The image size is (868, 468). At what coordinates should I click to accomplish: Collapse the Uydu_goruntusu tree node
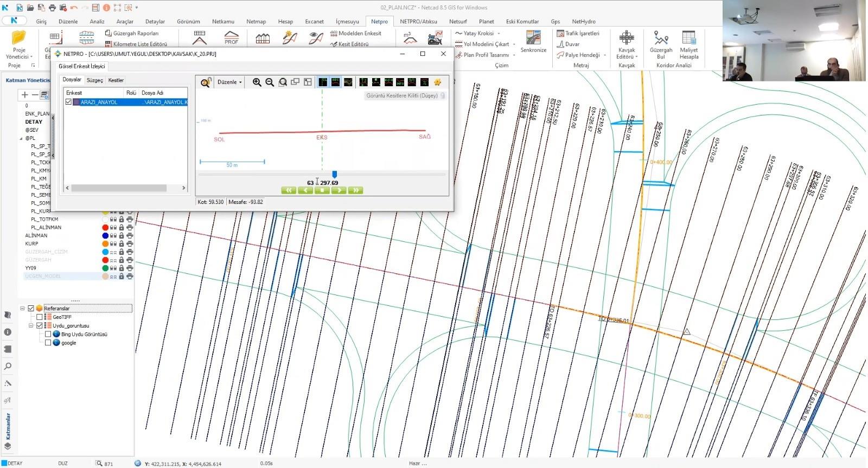click(31, 325)
